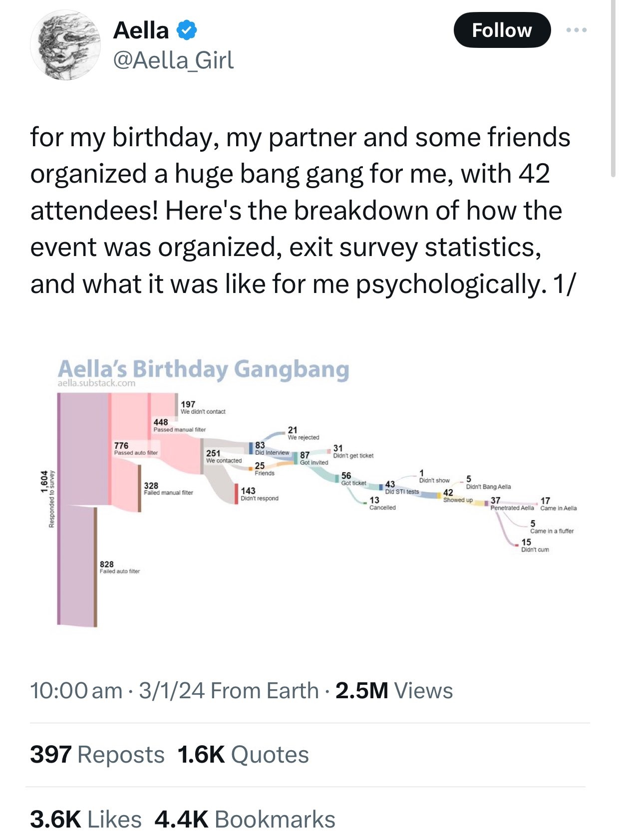This screenshot has width=620, height=840.
Task: Open the three-dot more options menu
Action: click(x=577, y=30)
